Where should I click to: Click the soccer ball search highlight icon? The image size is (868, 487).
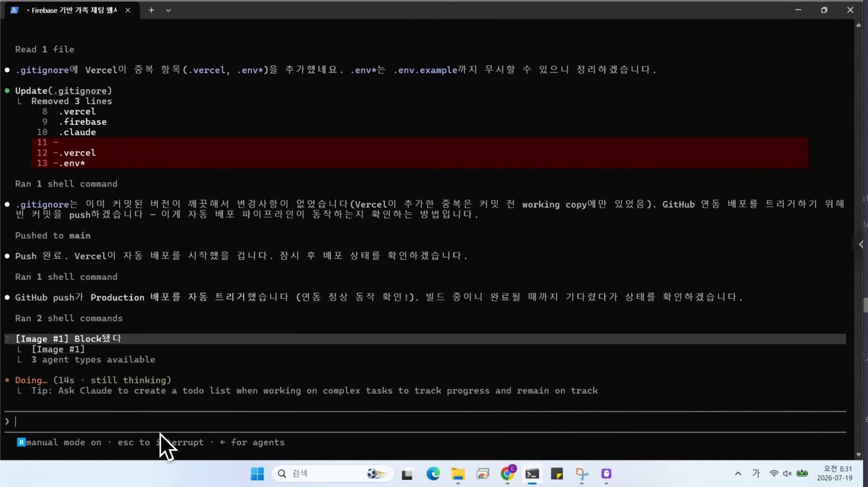[x=378, y=474]
